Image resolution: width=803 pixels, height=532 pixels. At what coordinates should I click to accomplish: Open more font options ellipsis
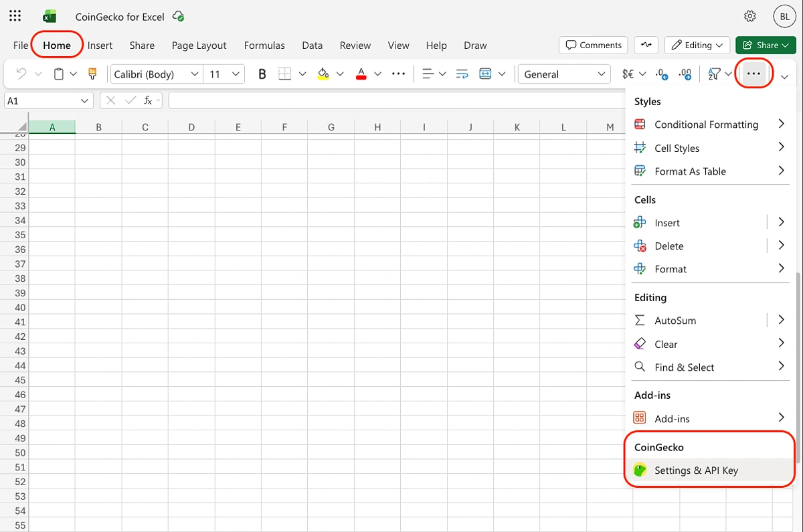[x=398, y=74]
